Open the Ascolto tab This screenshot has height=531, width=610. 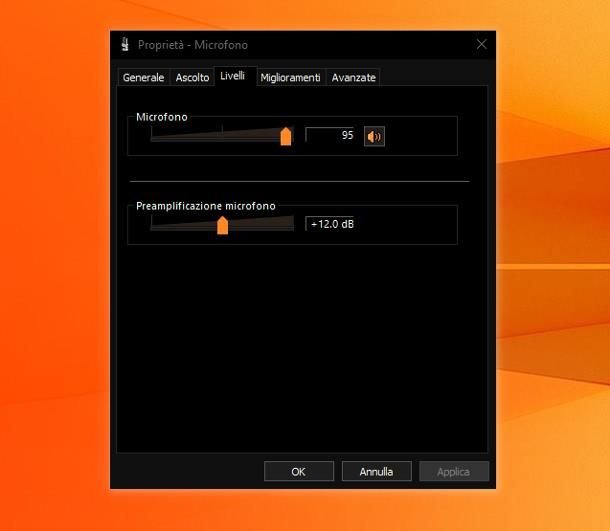(x=192, y=77)
